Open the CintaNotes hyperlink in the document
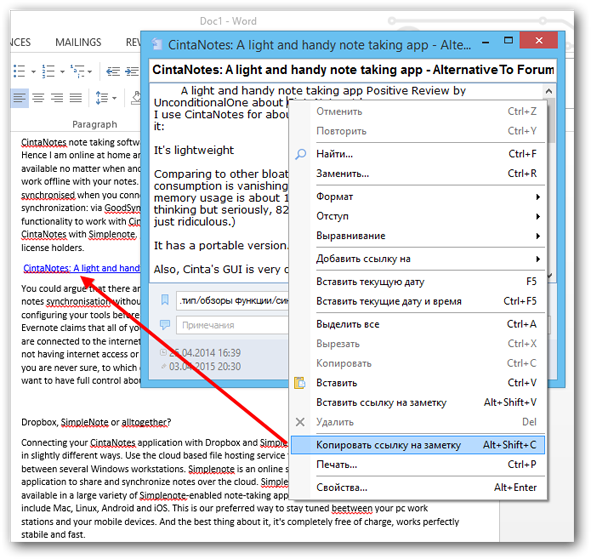Image resolution: width=591 pixels, height=559 pixels. coord(81,268)
